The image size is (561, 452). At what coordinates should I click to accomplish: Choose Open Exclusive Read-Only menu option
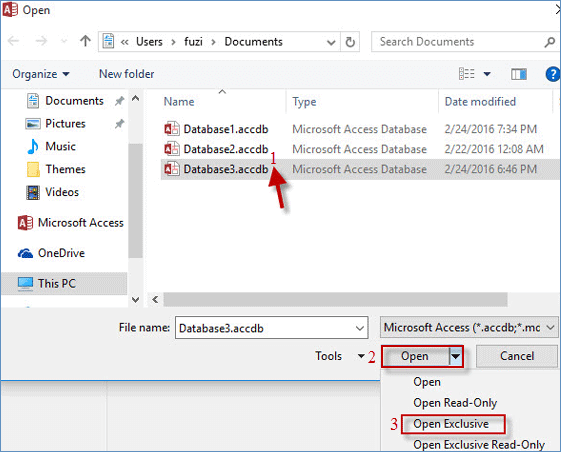click(x=479, y=445)
